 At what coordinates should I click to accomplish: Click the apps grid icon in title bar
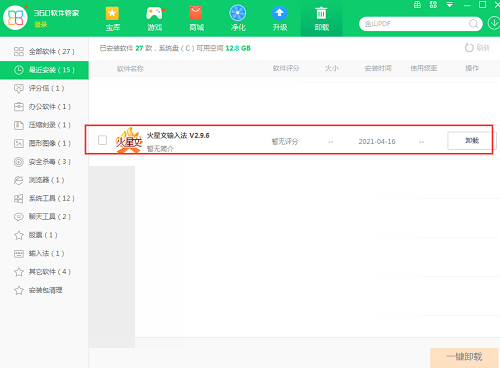click(433, 5)
